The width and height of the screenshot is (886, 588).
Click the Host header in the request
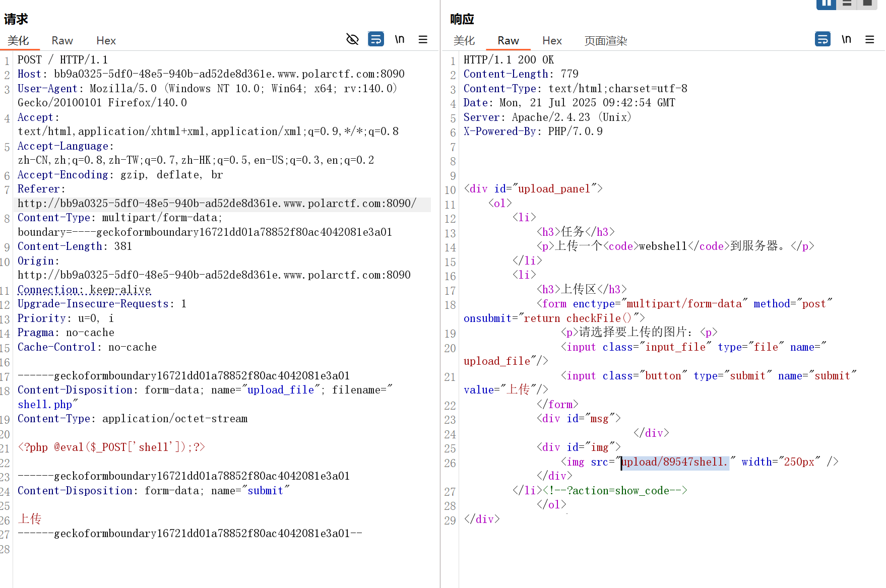(211, 74)
